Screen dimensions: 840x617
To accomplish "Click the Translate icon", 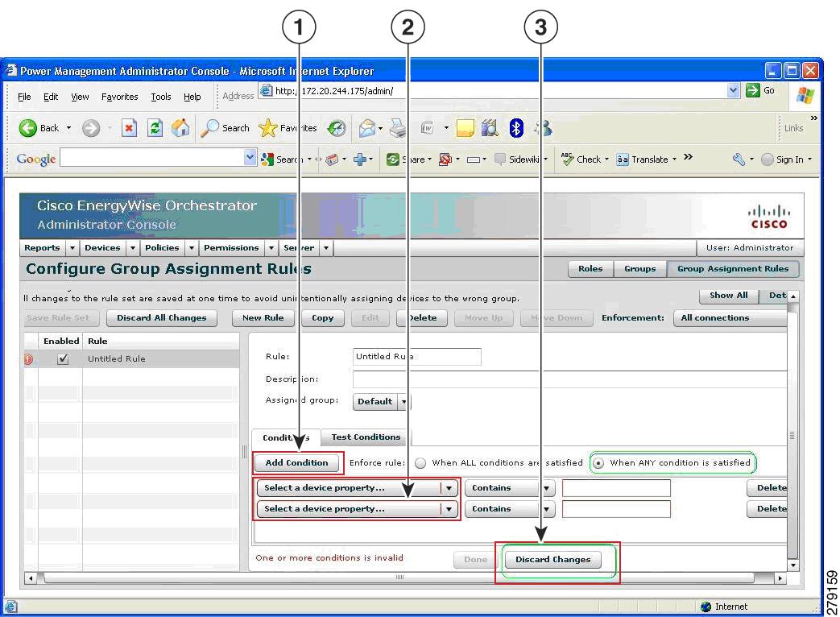I will (622, 159).
